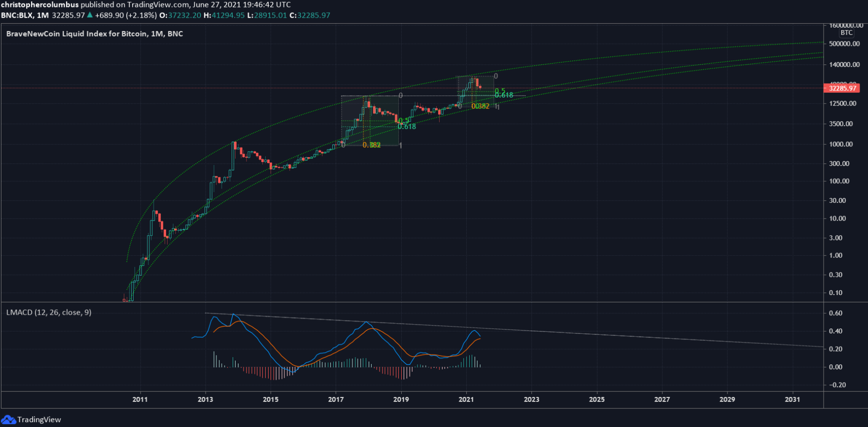Viewport: 868px width, 427px height.
Task: Click 2017 on the time axis
Action: tap(336, 399)
